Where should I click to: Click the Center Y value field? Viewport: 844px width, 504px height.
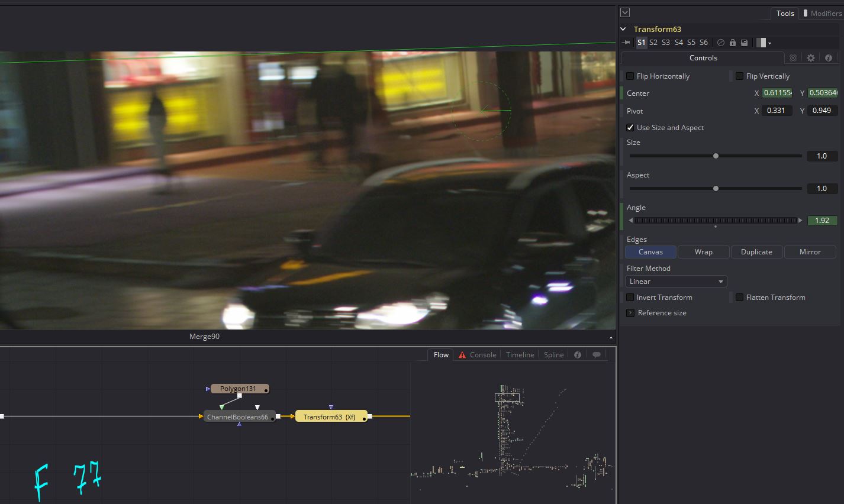tap(823, 93)
